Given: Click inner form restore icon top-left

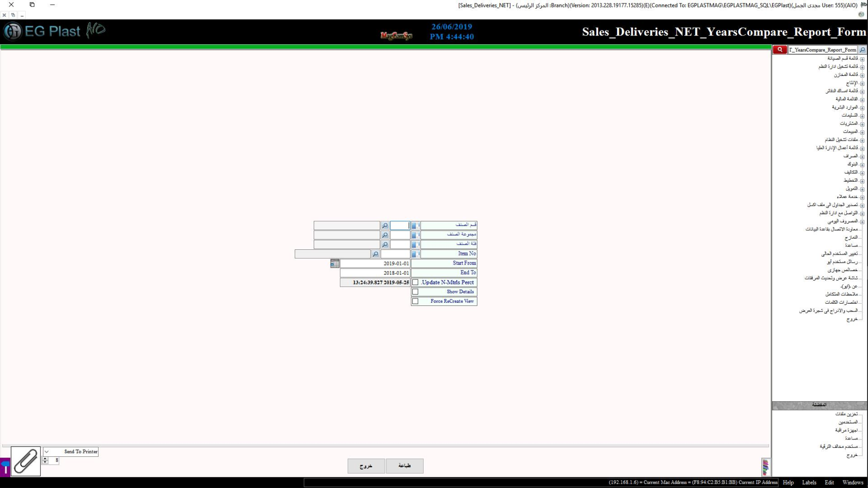Looking at the screenshot, I should (x=13, y=15).
